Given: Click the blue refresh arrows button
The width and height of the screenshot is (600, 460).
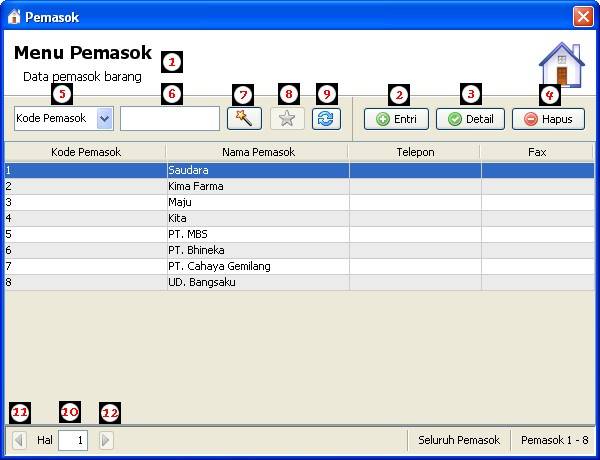Looking at the screenshot, I should [x=326, y=119].
